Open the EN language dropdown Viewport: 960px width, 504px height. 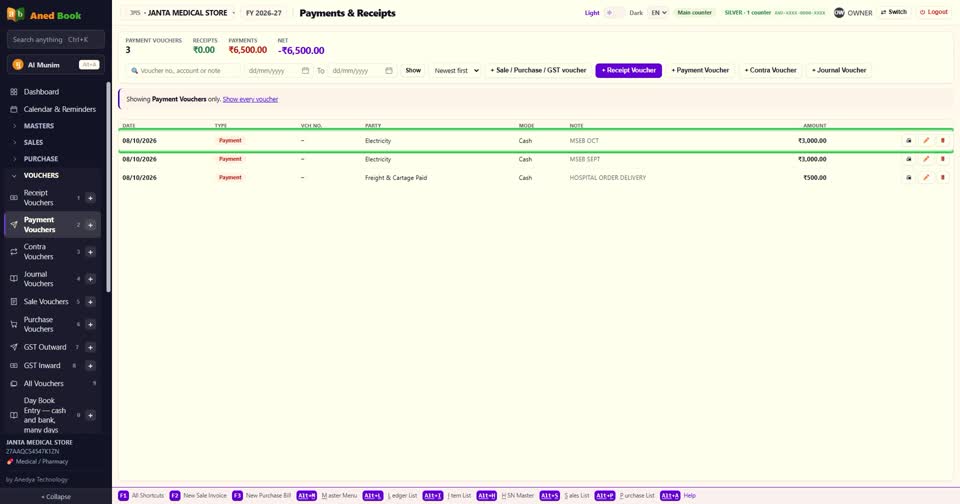[658, 13]
